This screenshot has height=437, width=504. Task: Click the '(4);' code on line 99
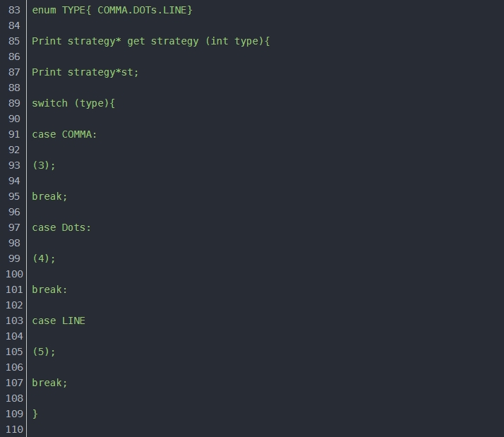click(44, 258)
